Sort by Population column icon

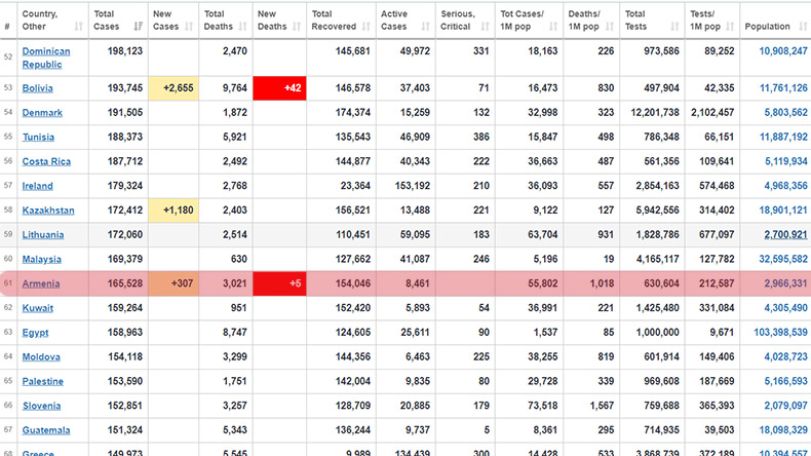tap(803, 26)
